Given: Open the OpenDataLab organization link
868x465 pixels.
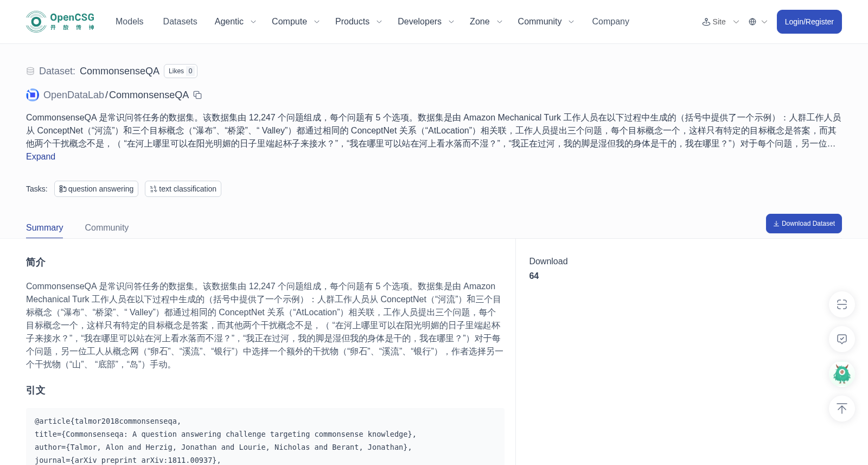Looking at the screenshot, I should tap(74, 95).
